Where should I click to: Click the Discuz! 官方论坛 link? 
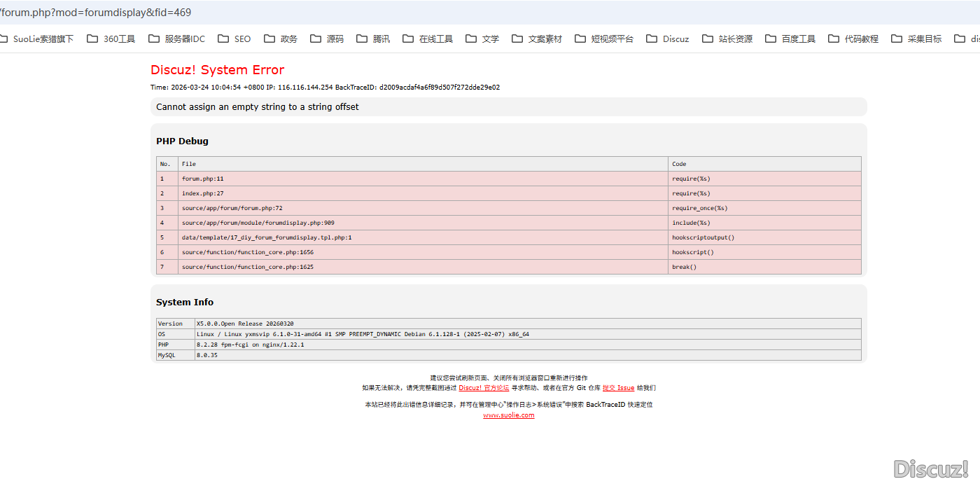coord(484,388)
